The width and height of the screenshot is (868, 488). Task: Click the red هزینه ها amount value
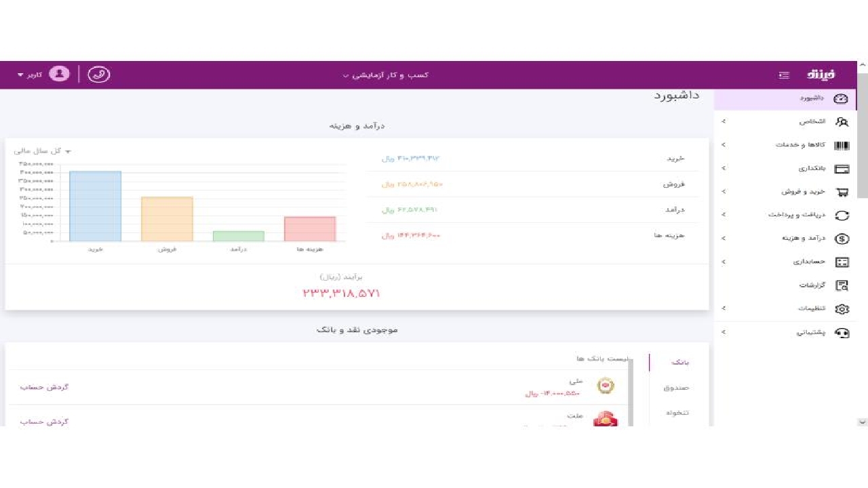click(x=411, y=236)
